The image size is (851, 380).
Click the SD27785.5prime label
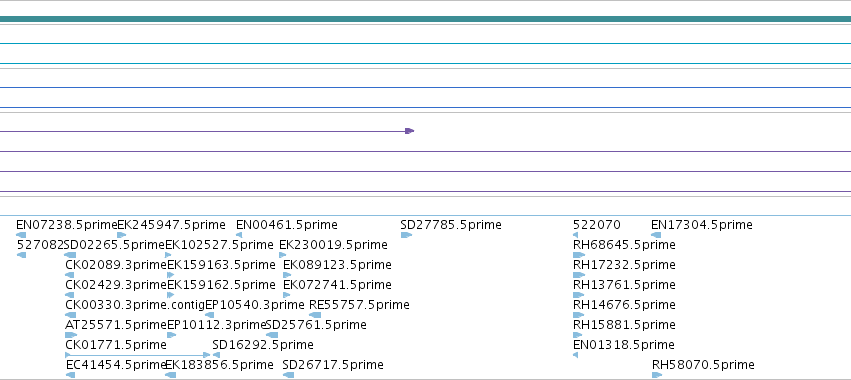pyautogui.click(x=451, y=225)
